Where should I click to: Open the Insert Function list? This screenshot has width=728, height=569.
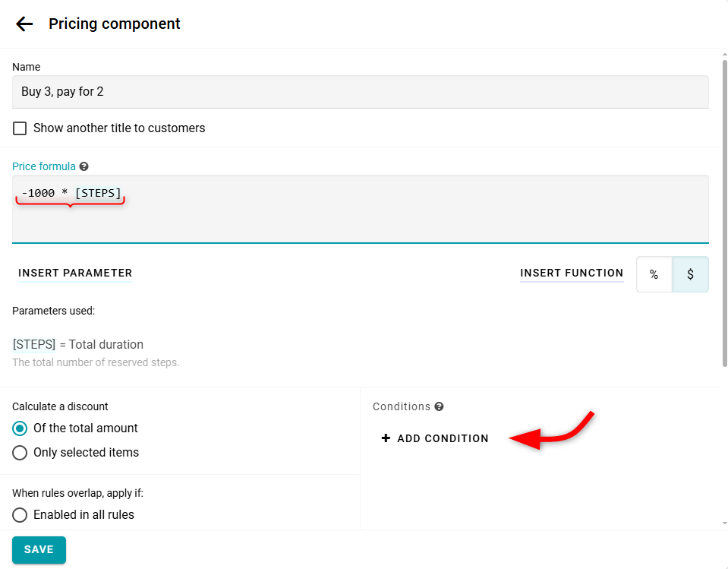(572, 273)
